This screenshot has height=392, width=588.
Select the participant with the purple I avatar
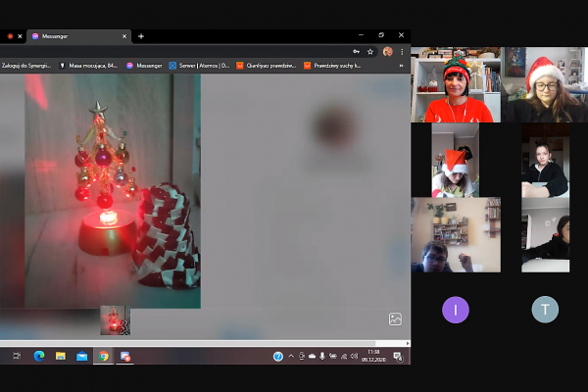455,310
